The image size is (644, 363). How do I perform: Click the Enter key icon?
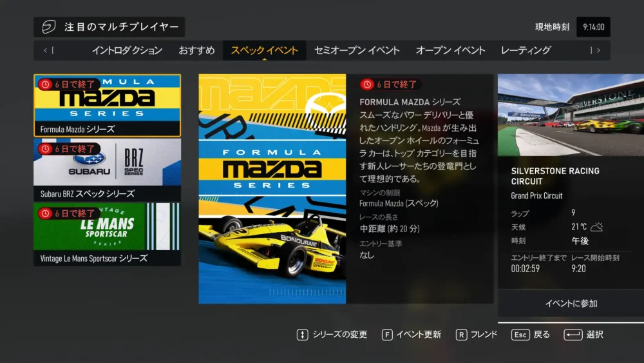pos(573,335)
